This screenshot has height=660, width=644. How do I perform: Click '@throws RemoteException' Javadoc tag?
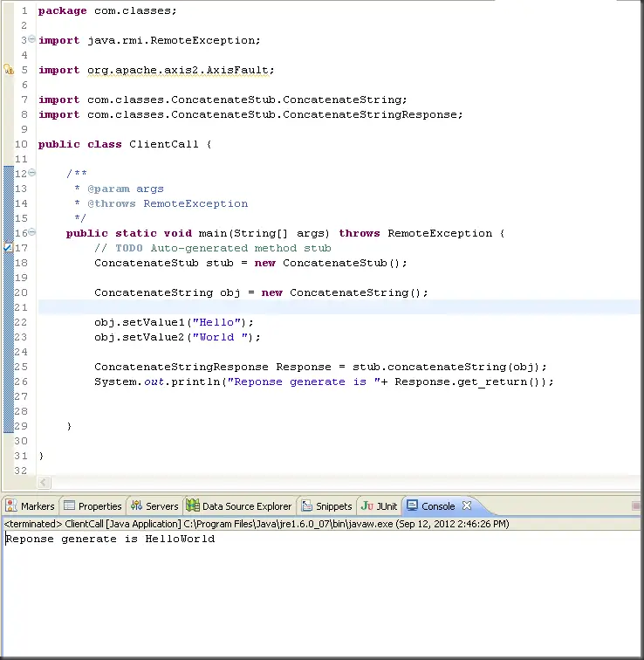(x=168, y=203)
